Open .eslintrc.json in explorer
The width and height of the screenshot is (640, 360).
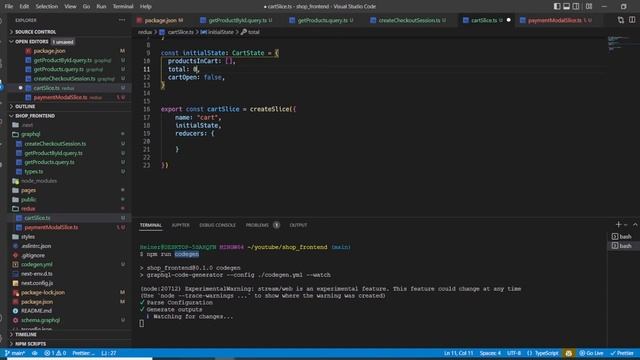click(36, 246)
